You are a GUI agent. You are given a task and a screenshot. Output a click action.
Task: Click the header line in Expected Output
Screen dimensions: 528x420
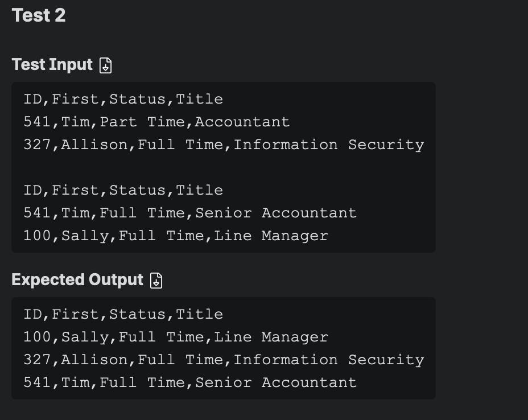[x=123, y=315]
